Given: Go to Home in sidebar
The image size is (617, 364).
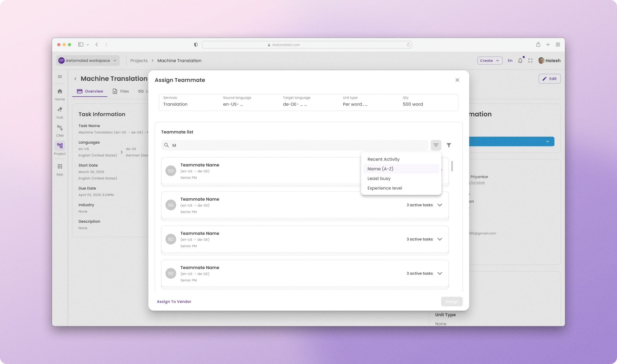Looking at the screenshot, I should [60, 94].
